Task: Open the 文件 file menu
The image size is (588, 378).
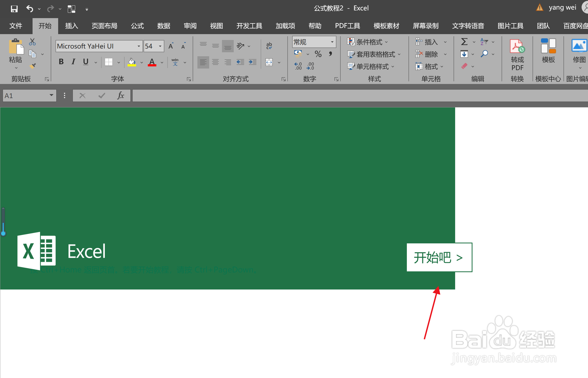Action: click(x=16, y=26)
